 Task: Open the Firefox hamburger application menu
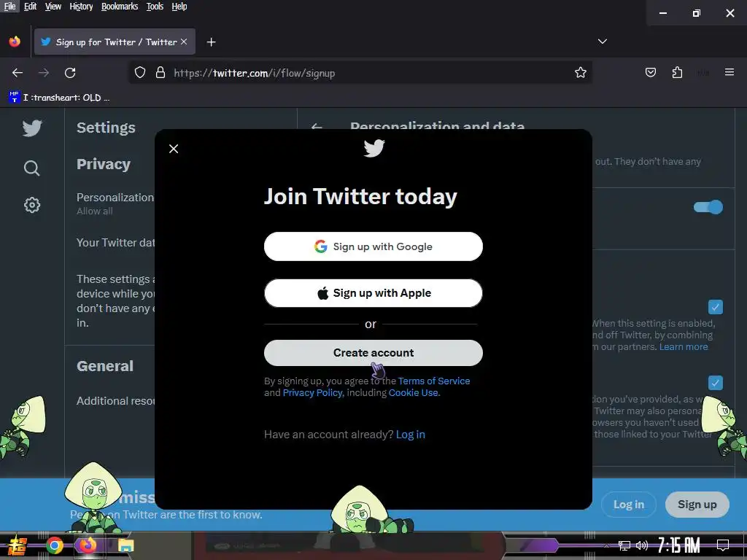pyautogui.click(x=729, y=72)
